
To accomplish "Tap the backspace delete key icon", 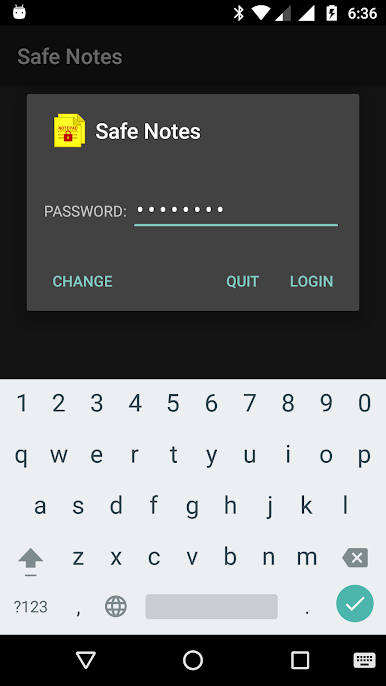I will pos(355,557).
